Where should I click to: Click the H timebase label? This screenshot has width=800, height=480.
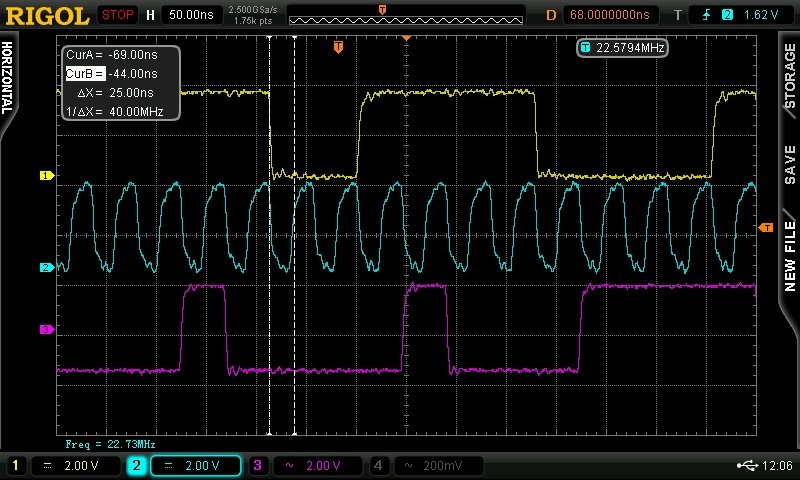pos(151,15)
